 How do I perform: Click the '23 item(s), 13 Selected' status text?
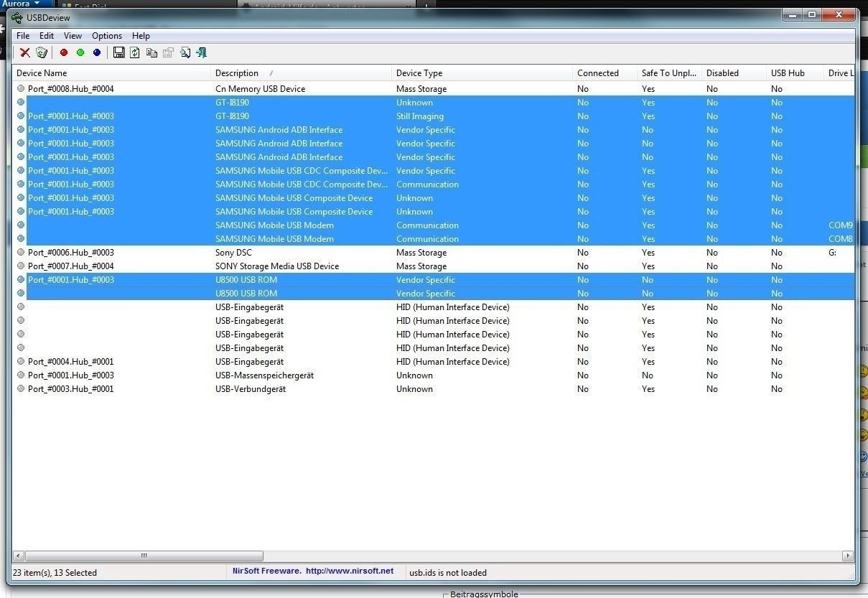tap(55, 573)
